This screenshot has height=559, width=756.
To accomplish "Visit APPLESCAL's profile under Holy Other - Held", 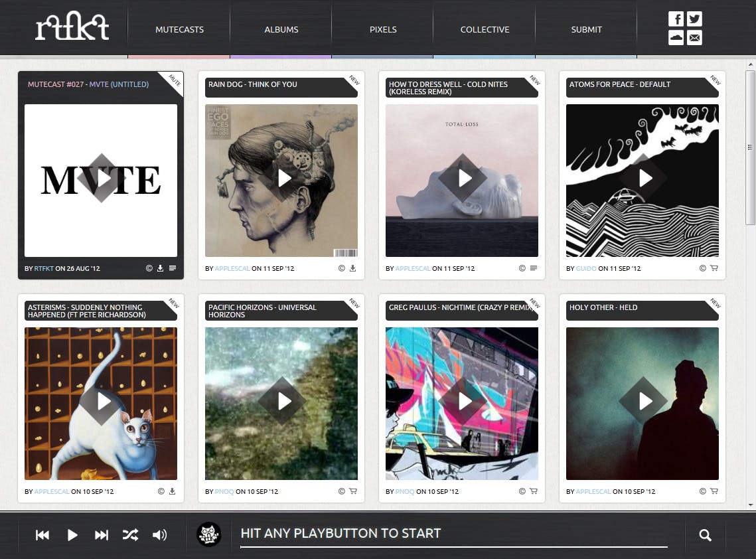I will [594, 491].
